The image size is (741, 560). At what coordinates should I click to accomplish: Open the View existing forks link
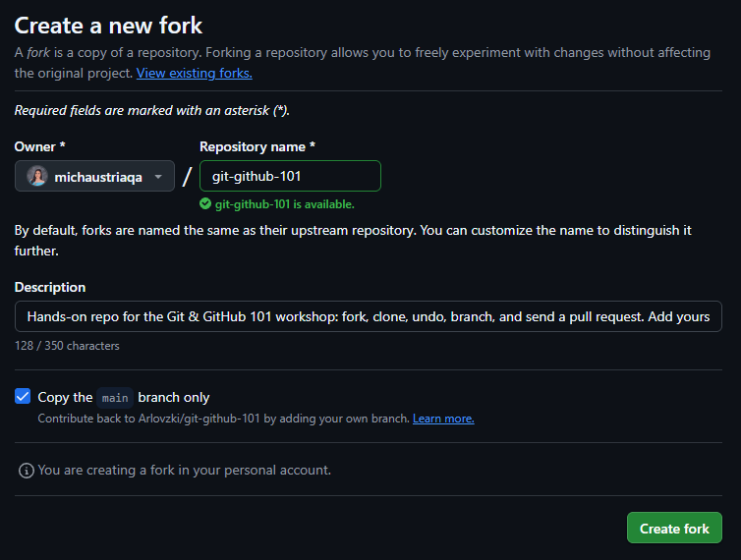coord(195,74)
